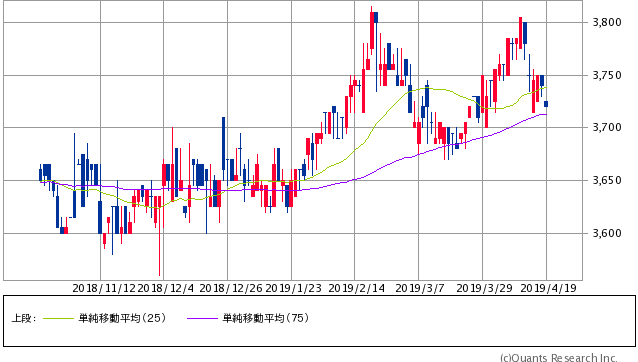Click the 単純移動平均(25) legend label

[x=122, y=318]
